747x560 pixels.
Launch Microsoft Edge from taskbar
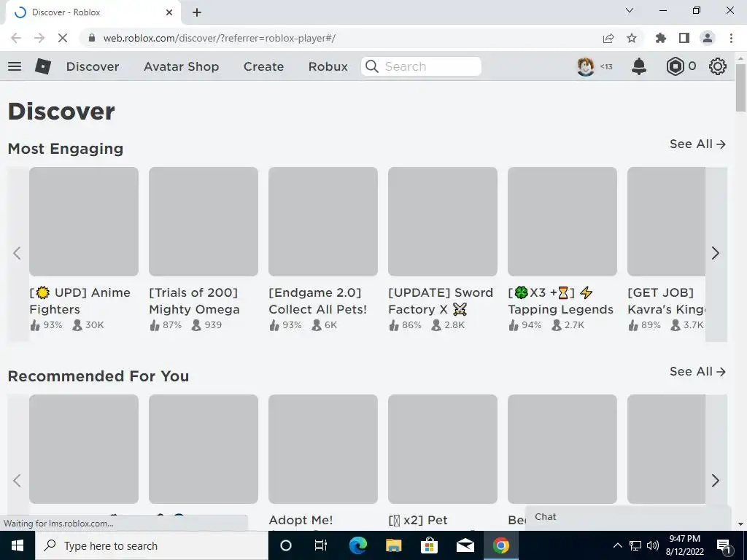(357, 545)
